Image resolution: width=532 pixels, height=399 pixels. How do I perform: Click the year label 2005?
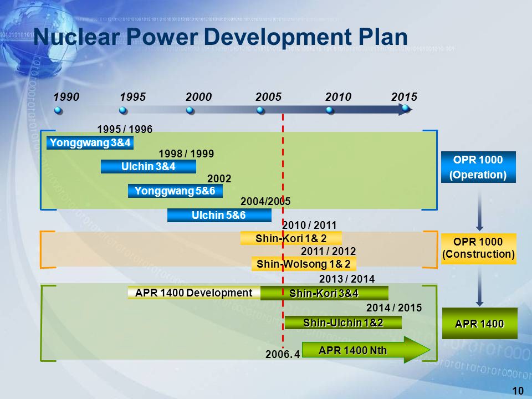click(268, 97)
